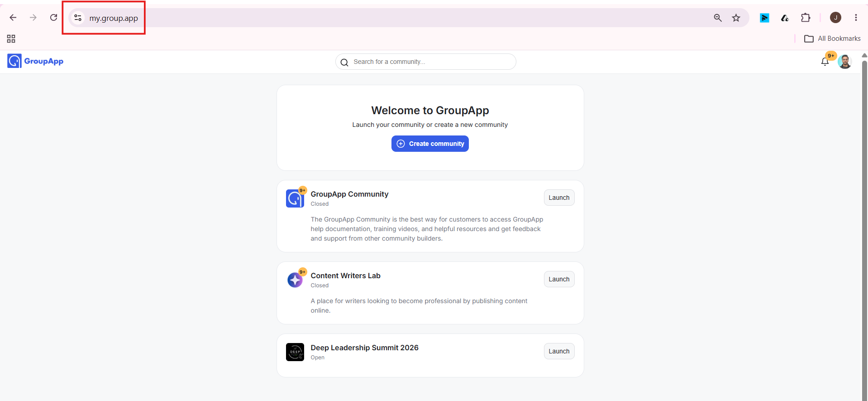
Task: Launch the GroupApp Community
Action: point(559,198)
